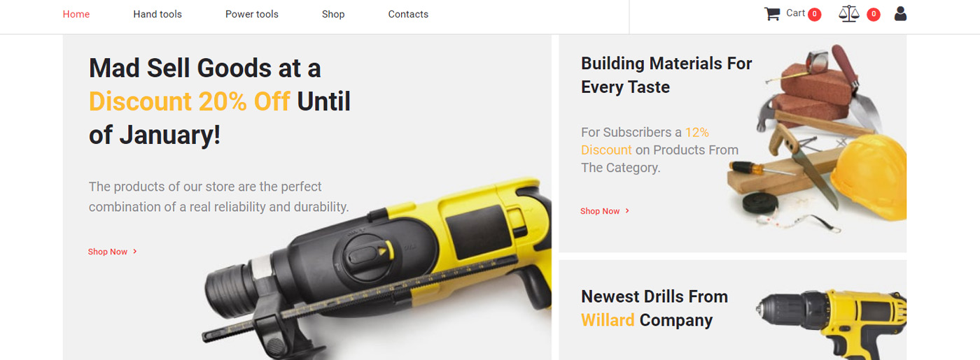Screen dimensions: 980x360
Task: Open the user account icon
Action: [900, 13]
